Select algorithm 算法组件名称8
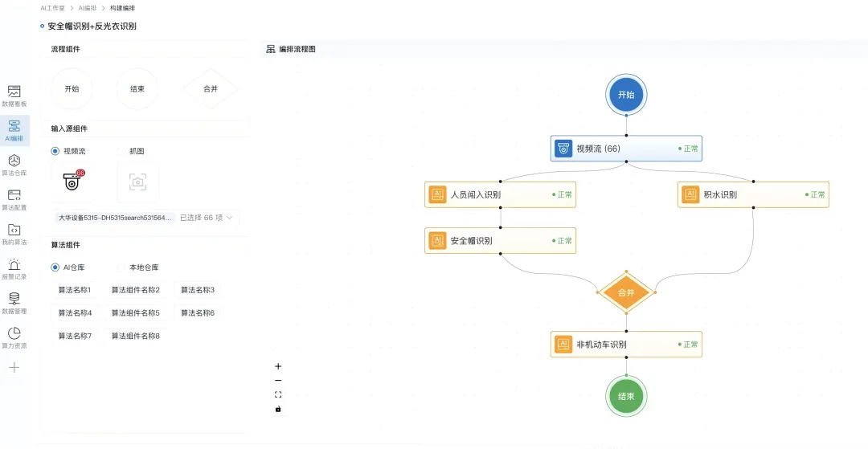The height and width of the screenshot is (449, 868). coord(136,336)
